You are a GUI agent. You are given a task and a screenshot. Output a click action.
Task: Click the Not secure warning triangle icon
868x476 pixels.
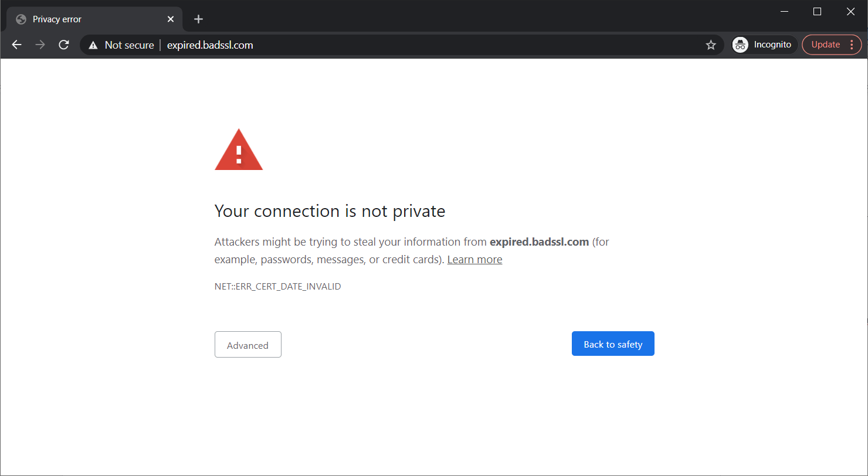click(93, 45)
